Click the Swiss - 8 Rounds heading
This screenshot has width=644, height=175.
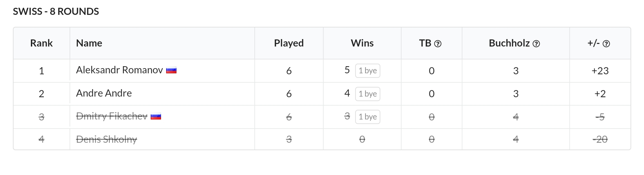56,12
